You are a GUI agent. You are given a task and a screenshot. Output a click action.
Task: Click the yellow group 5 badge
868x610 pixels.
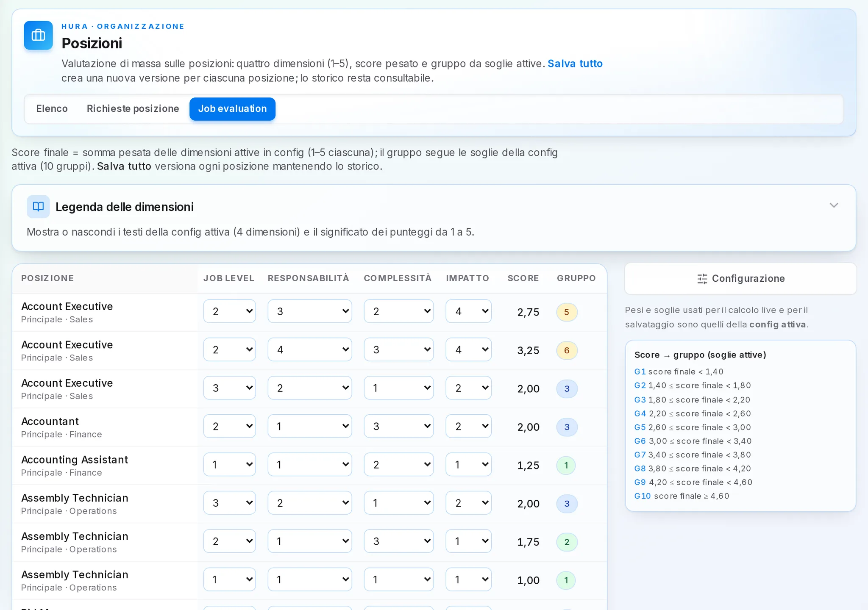567,312
